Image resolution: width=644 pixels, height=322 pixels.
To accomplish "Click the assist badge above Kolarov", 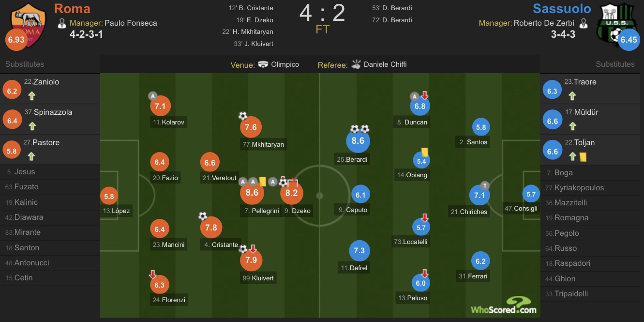I will (x=152, y=96).
